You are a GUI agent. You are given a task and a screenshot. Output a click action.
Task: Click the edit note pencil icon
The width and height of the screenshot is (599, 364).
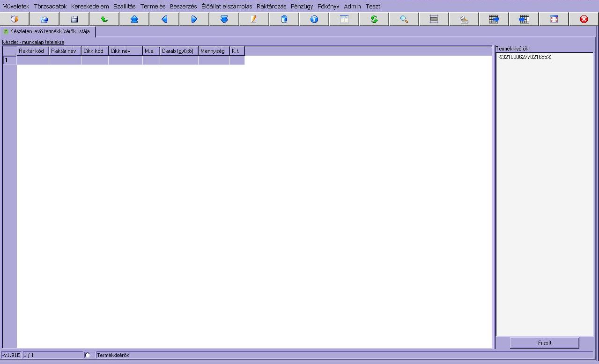[254, 19]
